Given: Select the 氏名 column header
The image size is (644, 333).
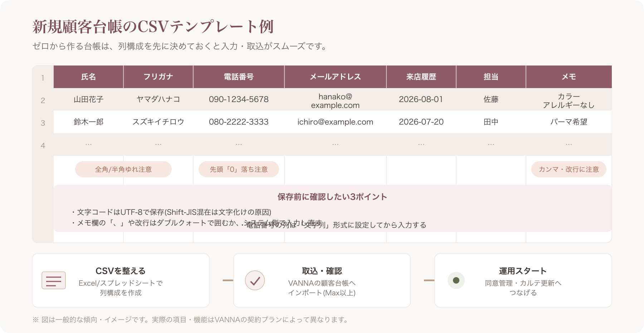Looking at the screenshot, I should (x=88, y=77).
